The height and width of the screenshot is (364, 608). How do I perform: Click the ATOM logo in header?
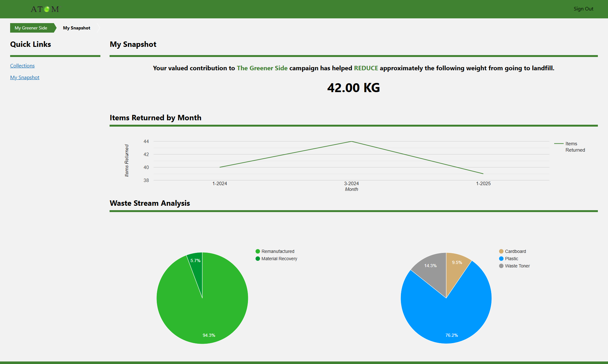tap(45, 9)
